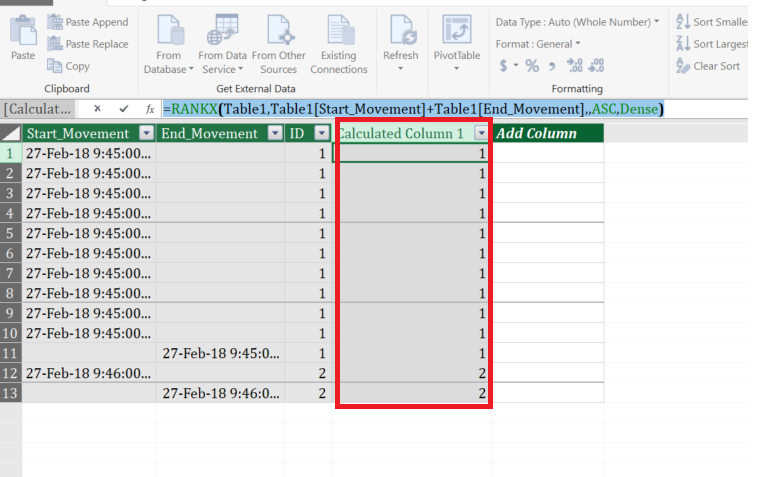Expand Refresh dropdown arrow
The width and height of the screenshot is (757, 477).
(x=400, y=69)
